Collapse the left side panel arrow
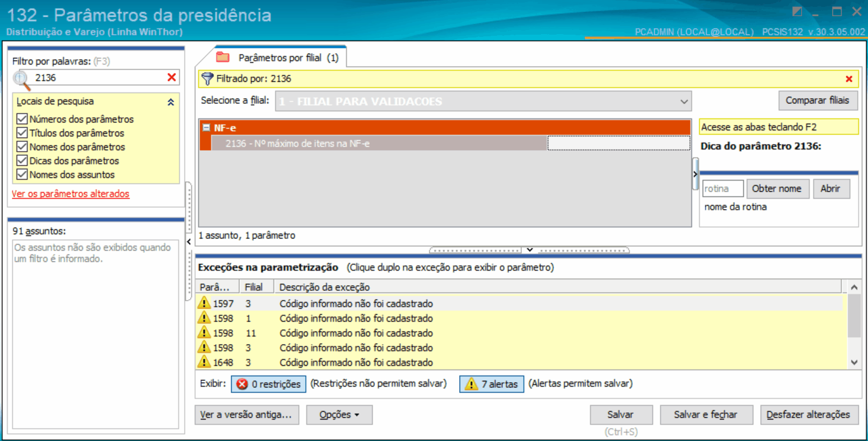The width and height of the screenshot is (868, 441). (189, 241)
